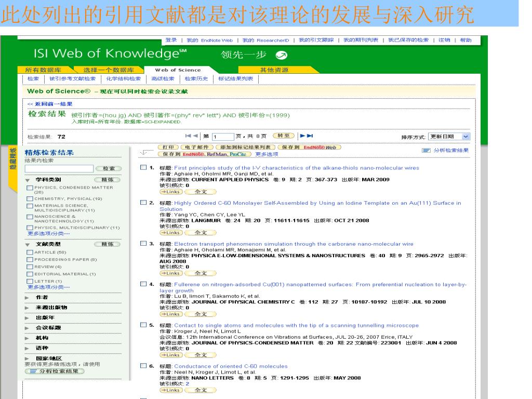The width and height of the screenshot is (532, 399).
Task: Open 被引参考文献检索 menu item
Action: click(73, 79)
